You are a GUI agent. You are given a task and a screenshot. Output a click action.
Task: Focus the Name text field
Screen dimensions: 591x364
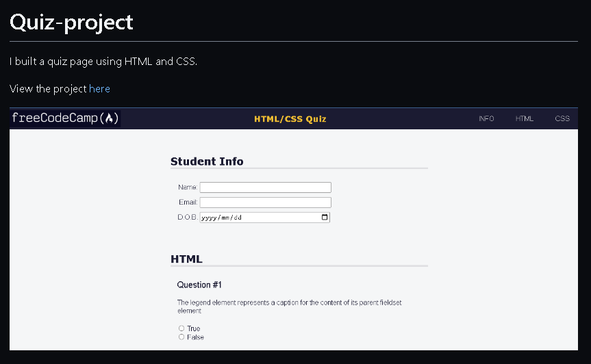(x=265, y=187)
